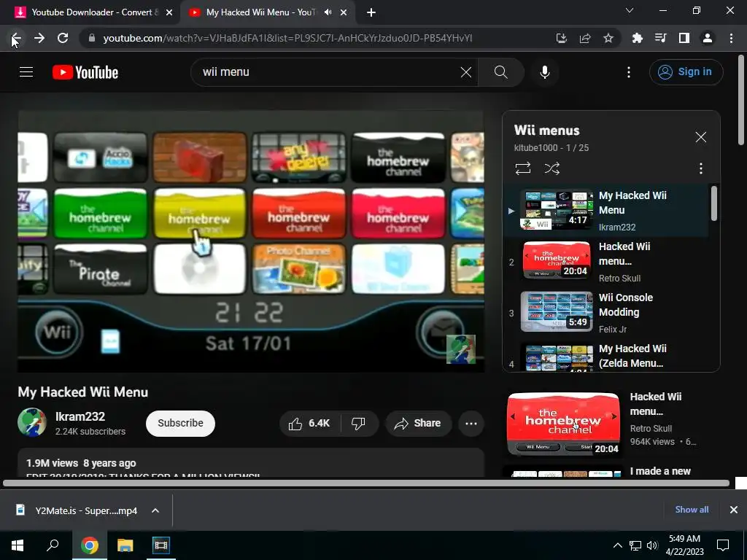747x560 pixels.
Task: Open more actions ellipsis under video
Action: tap(471, 424)
